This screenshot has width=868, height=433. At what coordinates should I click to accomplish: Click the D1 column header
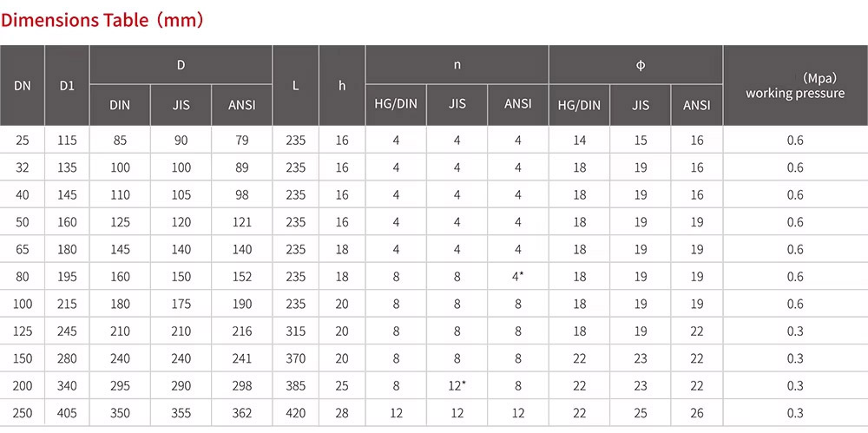click(x=67, y=85)
